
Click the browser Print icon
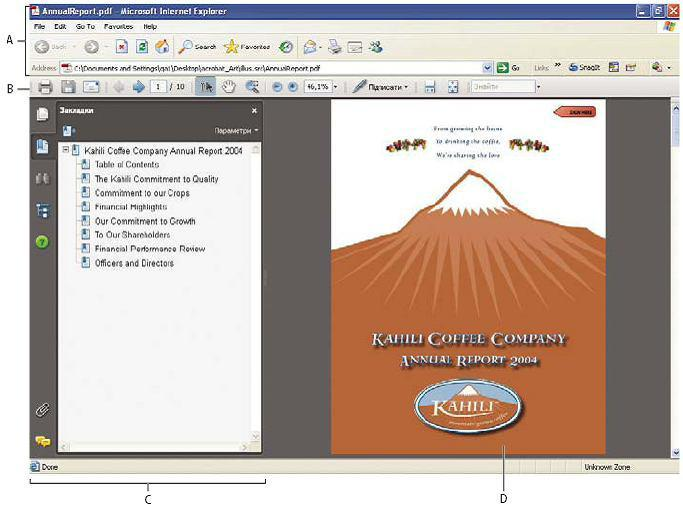(335, 47)
